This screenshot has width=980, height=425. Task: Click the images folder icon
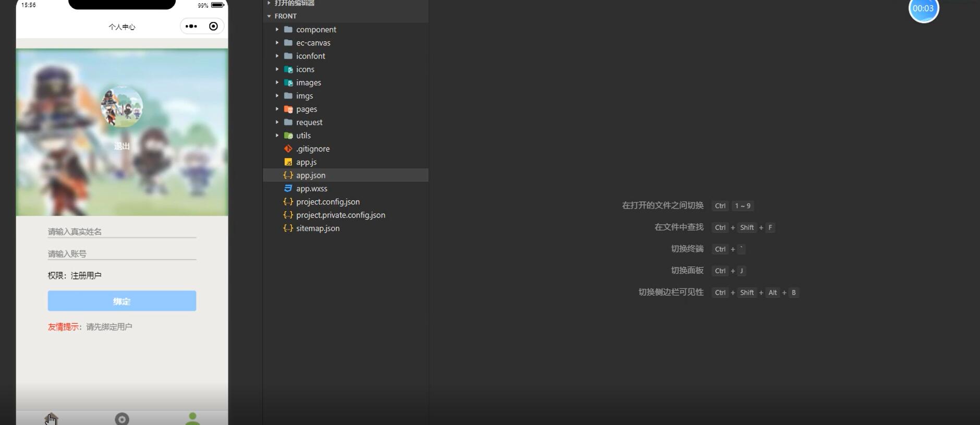coord(288,82)
